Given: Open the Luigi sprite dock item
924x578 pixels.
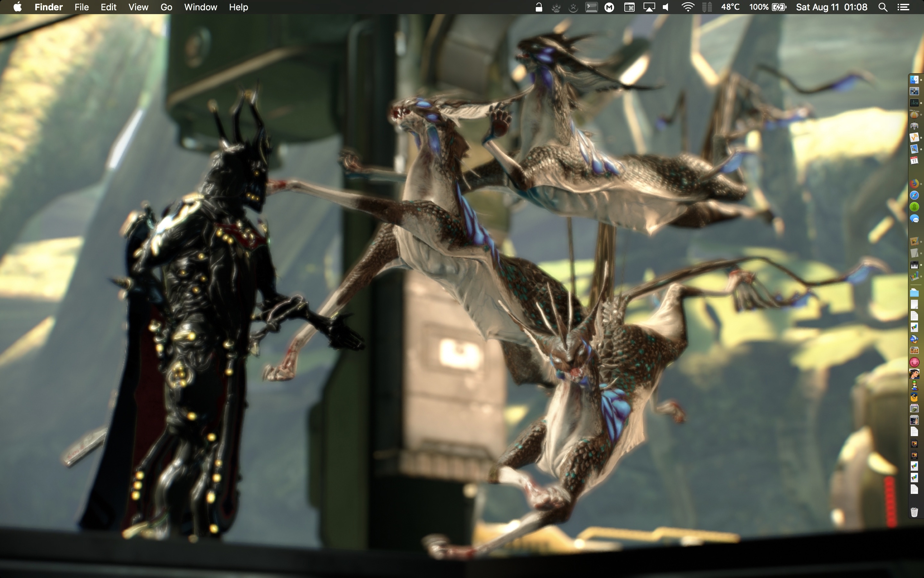Looking at the screenshot, I should [914, 385].
